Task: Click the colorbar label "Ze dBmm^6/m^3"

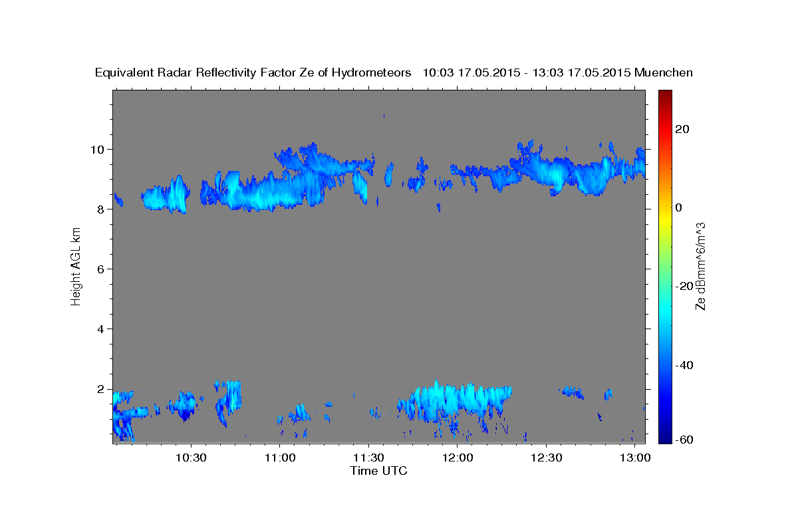Action: tap(700, 266)
